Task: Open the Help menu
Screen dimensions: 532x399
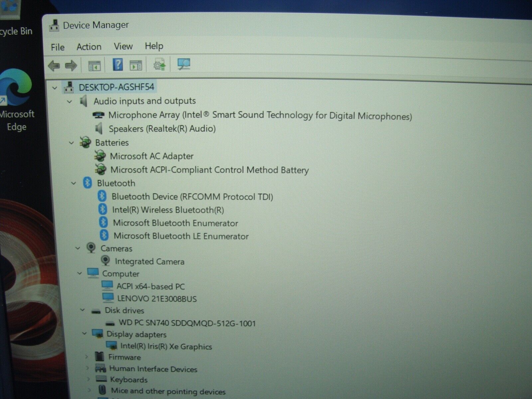Action: click(x=154, y=46)
